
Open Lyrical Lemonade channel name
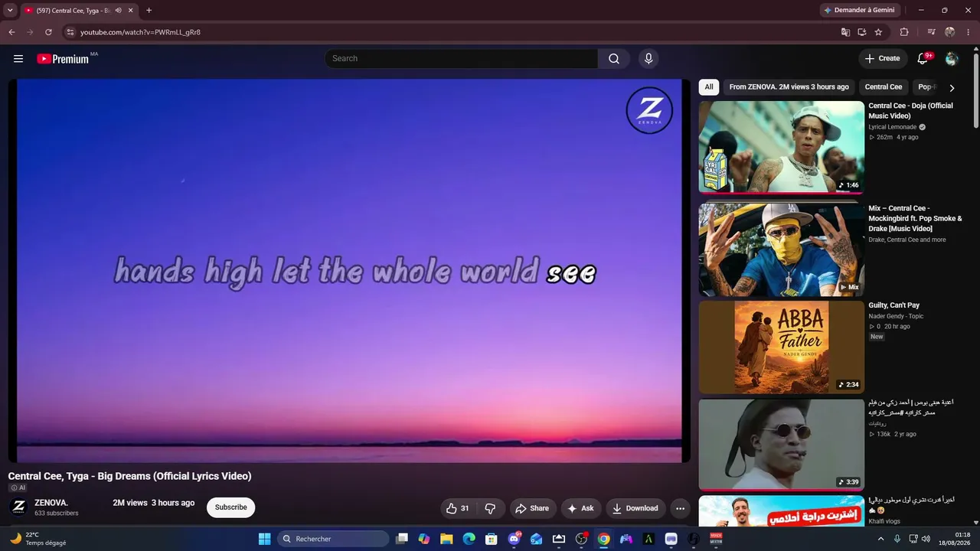tap(892, 127)
